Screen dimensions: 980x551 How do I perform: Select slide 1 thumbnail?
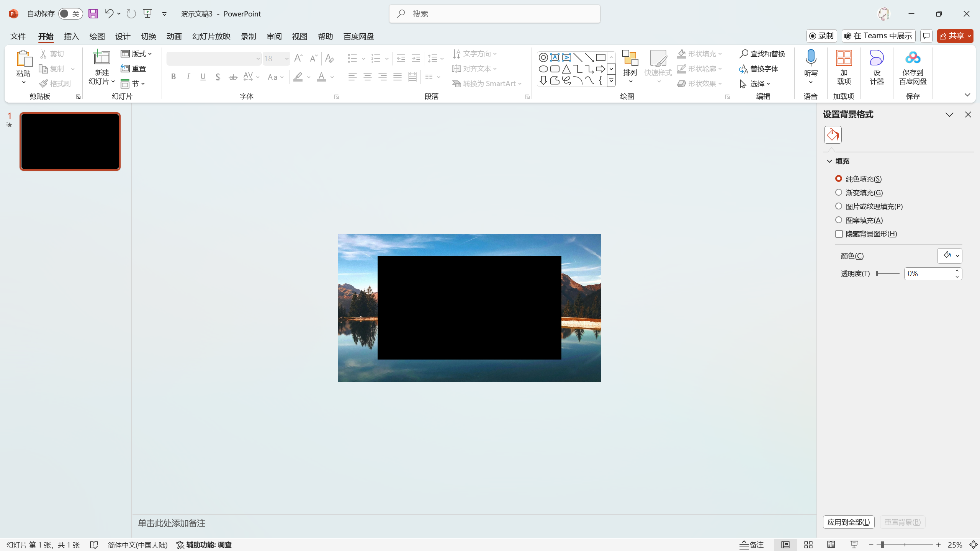point(70,141)
